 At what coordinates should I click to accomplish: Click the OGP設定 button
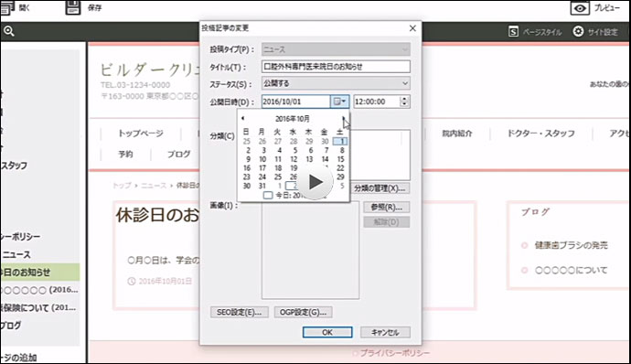pos(303,312)
